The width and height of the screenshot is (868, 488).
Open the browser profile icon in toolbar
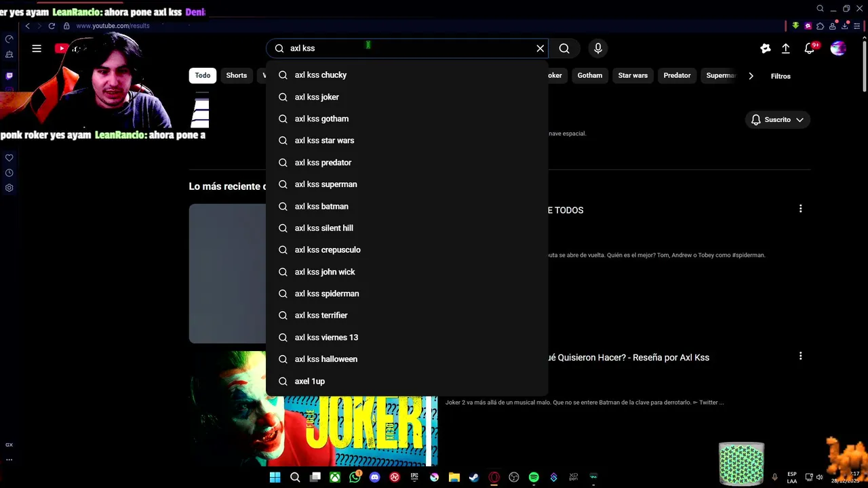(x=832, y=26)
